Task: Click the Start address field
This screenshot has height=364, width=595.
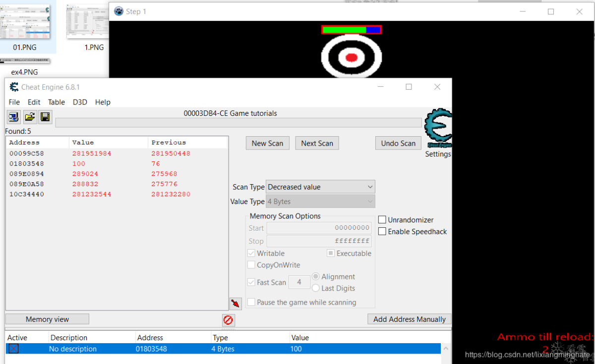Action: (319, 228)
